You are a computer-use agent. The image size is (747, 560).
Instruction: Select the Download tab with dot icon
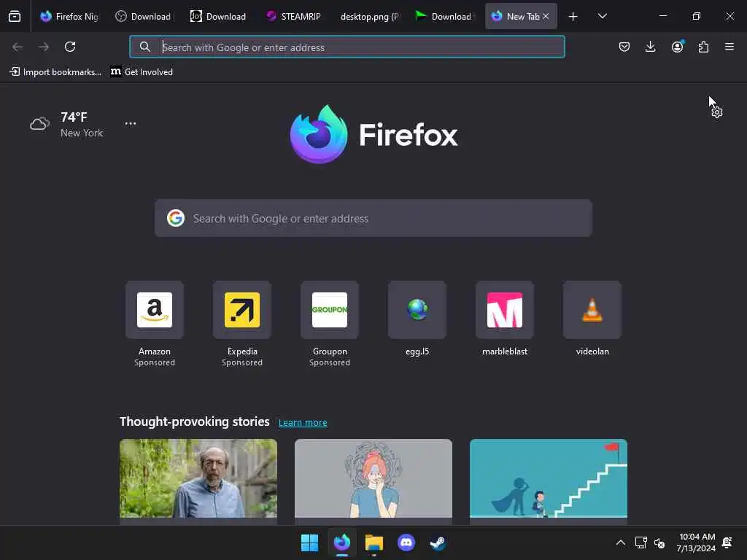[218, 16]
